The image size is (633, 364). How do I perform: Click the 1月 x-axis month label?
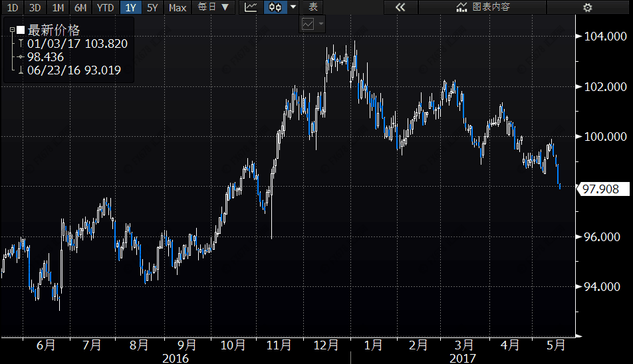pyautogui.click(x=373, y=345)
